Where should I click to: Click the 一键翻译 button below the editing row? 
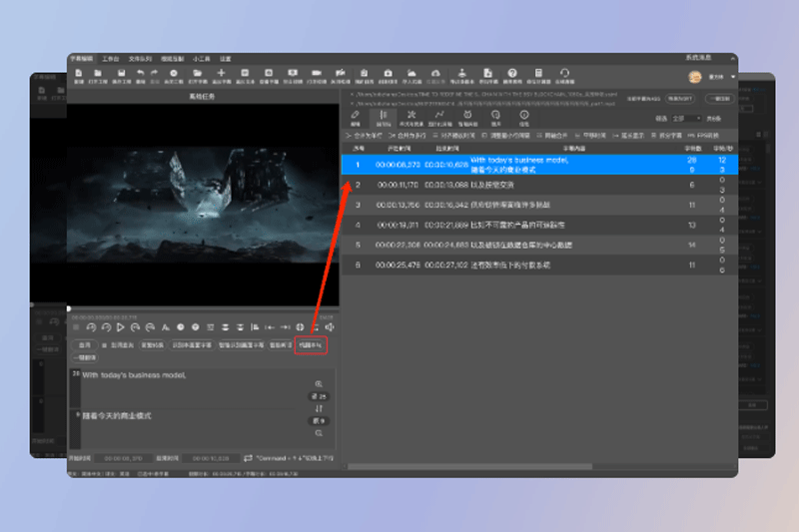[x=84, y=357]
